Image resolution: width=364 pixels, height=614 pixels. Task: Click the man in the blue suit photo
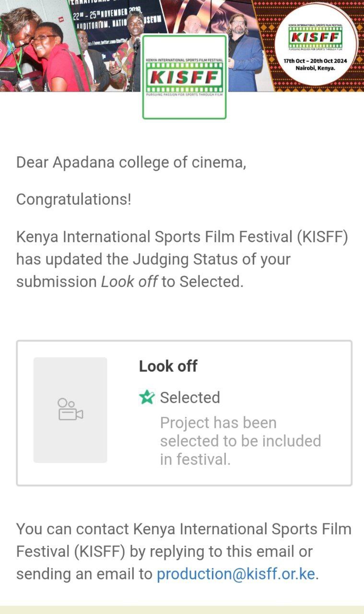point(245,53)
